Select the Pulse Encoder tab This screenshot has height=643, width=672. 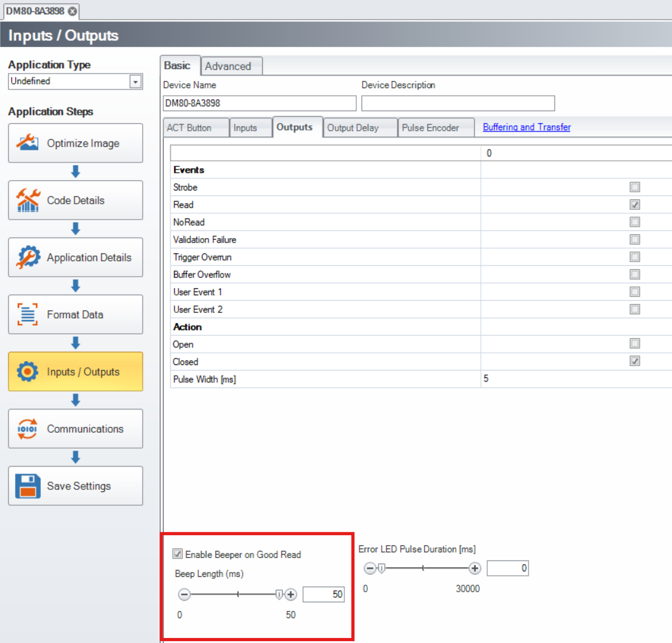click(430, 128)
